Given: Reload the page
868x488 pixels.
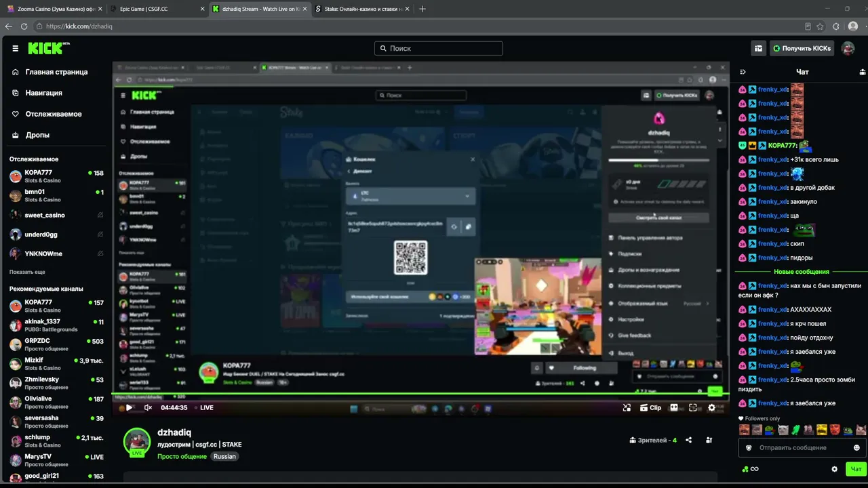Looking at the screenshot, I should pos(24,26).
